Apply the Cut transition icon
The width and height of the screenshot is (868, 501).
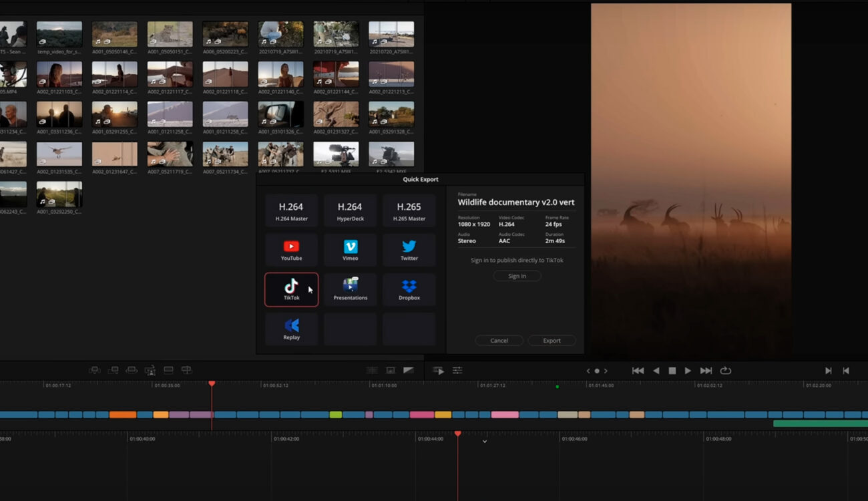372,370
